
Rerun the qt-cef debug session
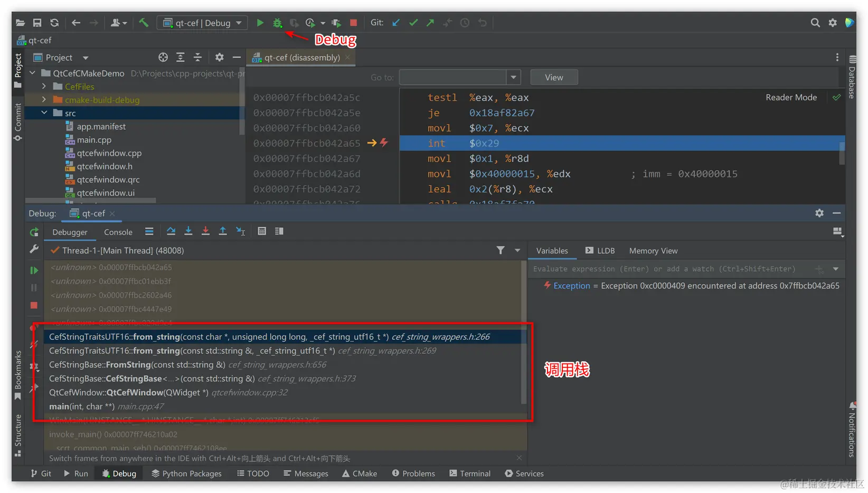(34, 232)
